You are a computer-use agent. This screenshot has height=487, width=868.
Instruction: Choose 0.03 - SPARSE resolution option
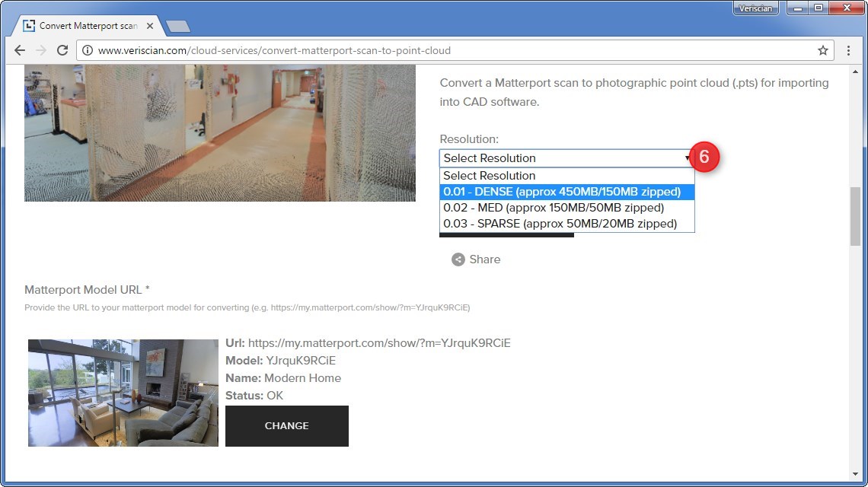coord(566,224)
